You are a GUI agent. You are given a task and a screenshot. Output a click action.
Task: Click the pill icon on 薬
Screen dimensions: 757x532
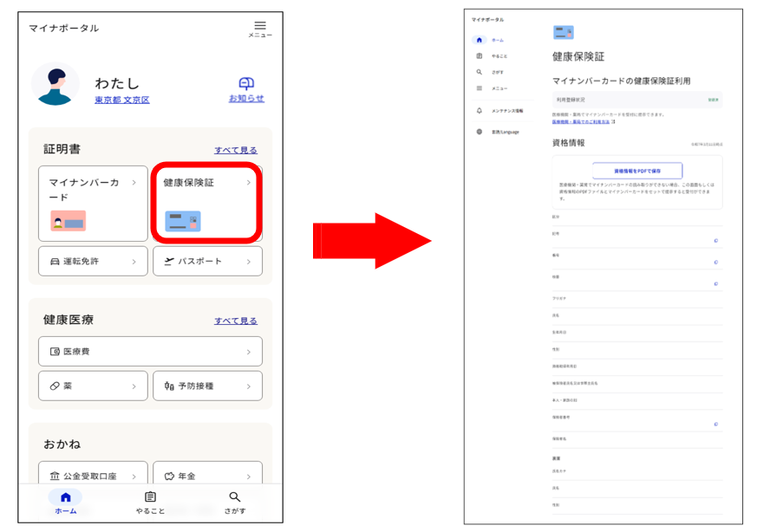55,386
